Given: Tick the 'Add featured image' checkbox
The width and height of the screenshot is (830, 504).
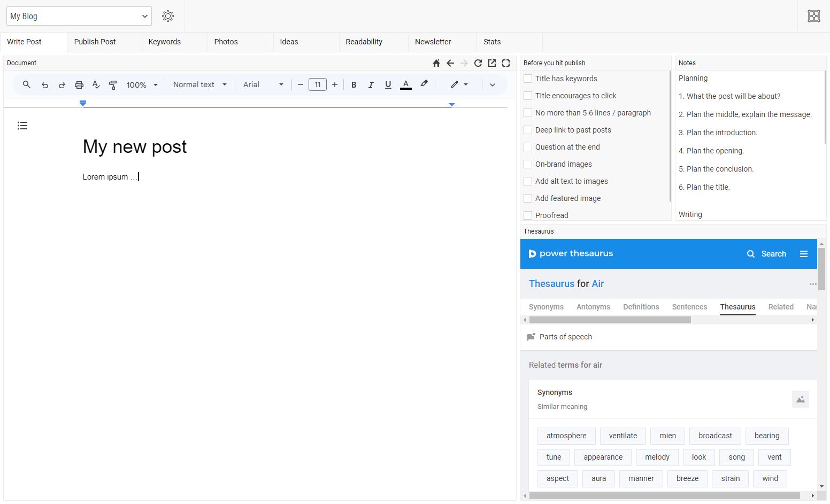Looking at the screenshot, I should (527, 198).
